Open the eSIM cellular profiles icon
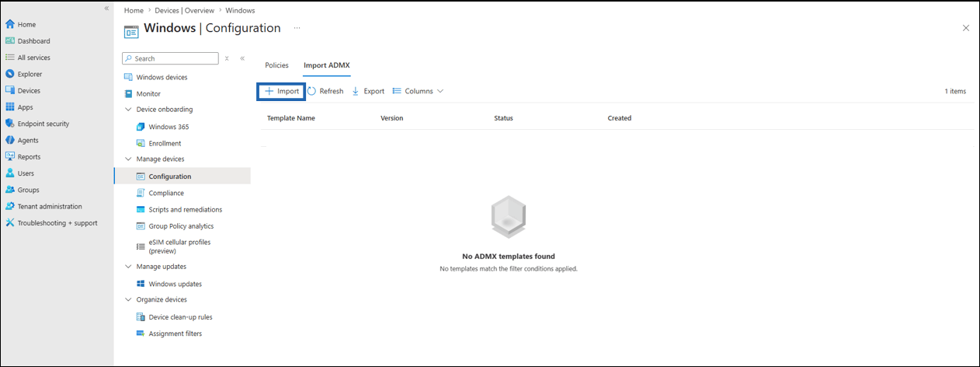980x367 pixels. (141, 246)
